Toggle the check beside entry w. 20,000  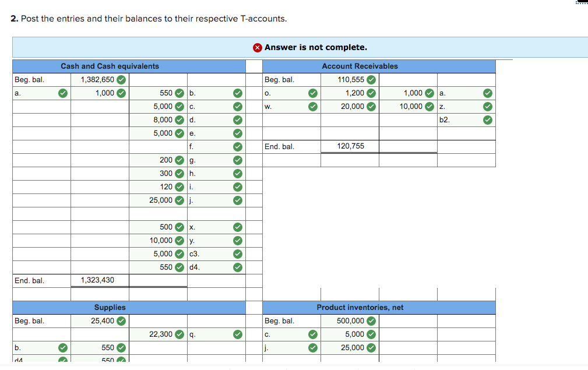[x=372, y=107]
